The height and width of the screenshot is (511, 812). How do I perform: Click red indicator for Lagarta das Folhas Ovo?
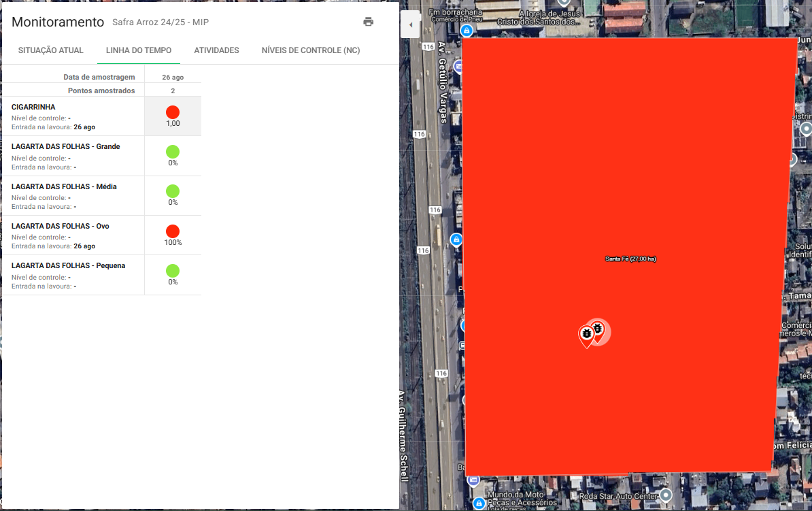(173, 231)
